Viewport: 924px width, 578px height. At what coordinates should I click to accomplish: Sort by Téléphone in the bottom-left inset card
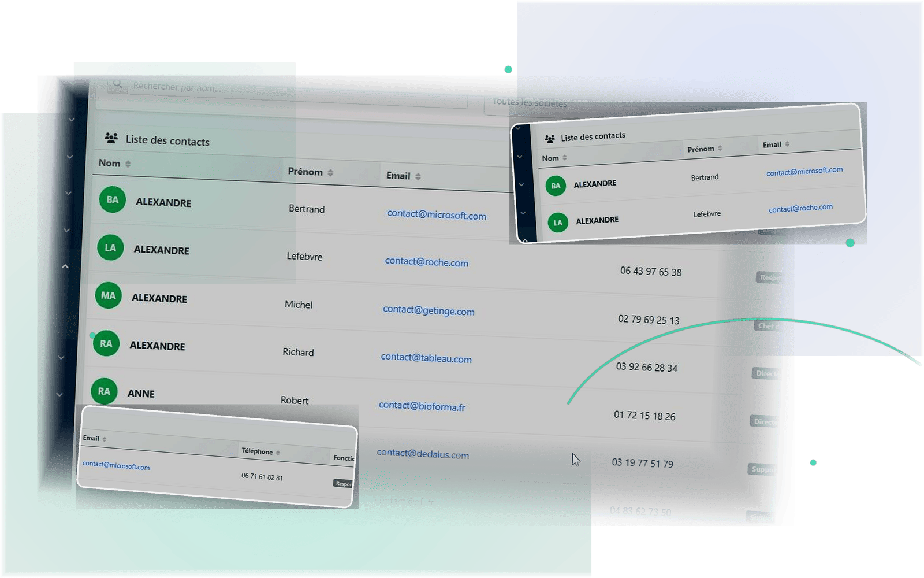click(x=261, y=451)
